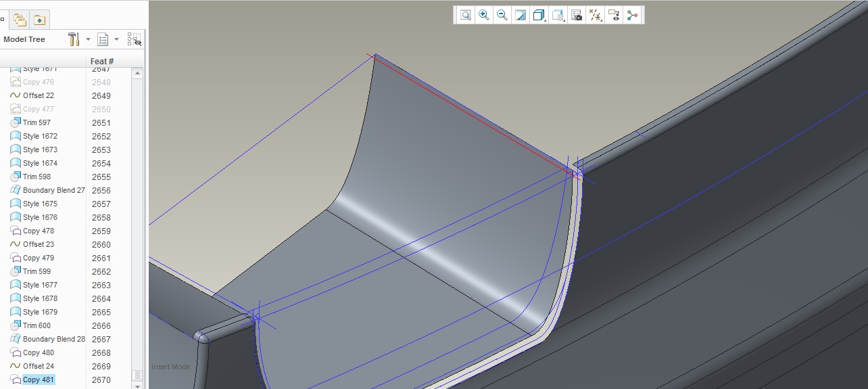Click feature number 2670 cell
The image size is (868, 389).
101,380
